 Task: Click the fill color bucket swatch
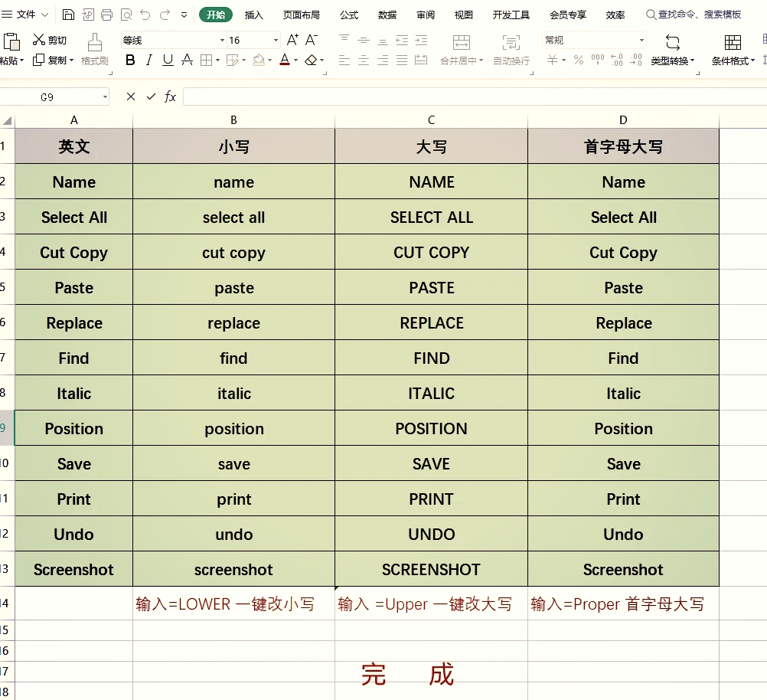[259, 61]
